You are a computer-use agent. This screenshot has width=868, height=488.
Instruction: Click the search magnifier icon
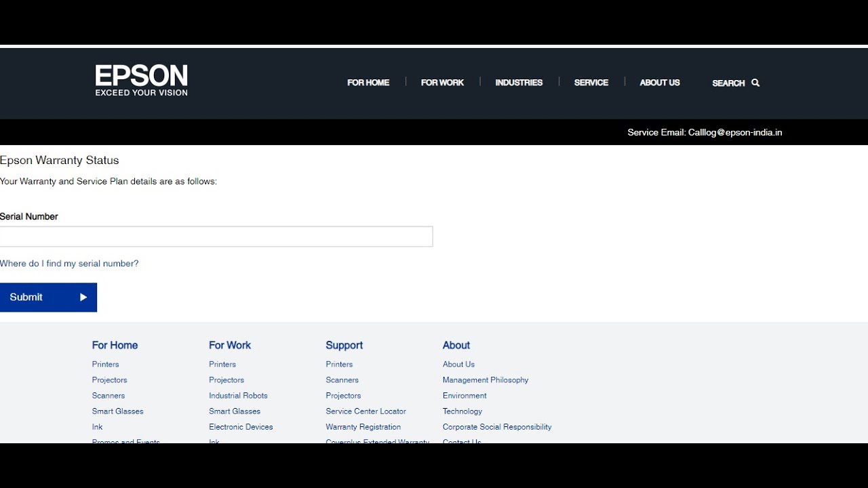click(755, 83)
